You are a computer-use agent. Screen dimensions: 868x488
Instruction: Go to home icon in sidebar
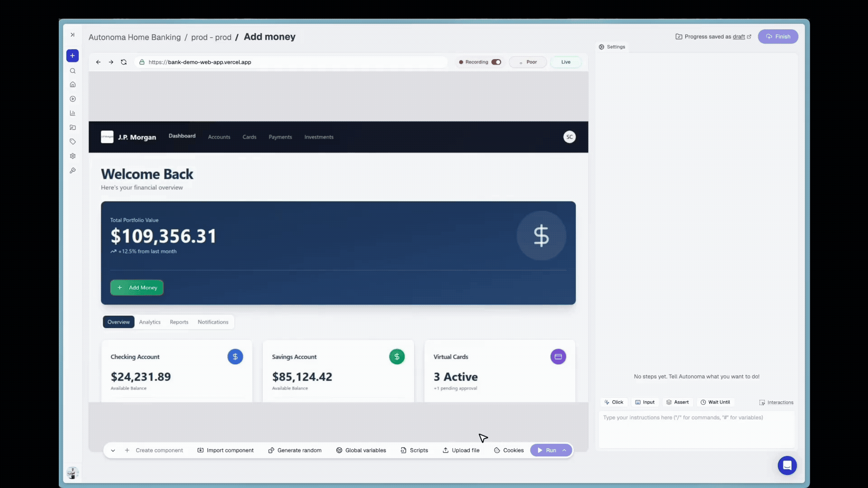72,84
